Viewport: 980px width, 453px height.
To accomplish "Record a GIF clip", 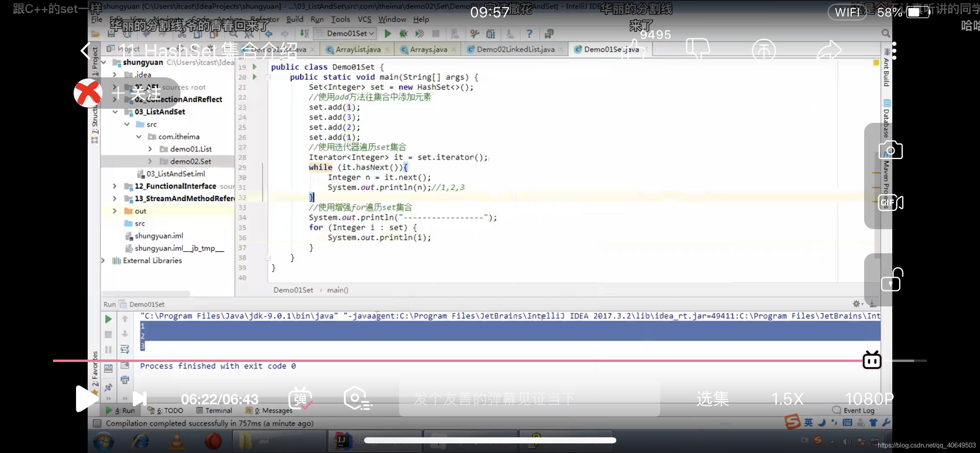I will click(x=891, y=203).
